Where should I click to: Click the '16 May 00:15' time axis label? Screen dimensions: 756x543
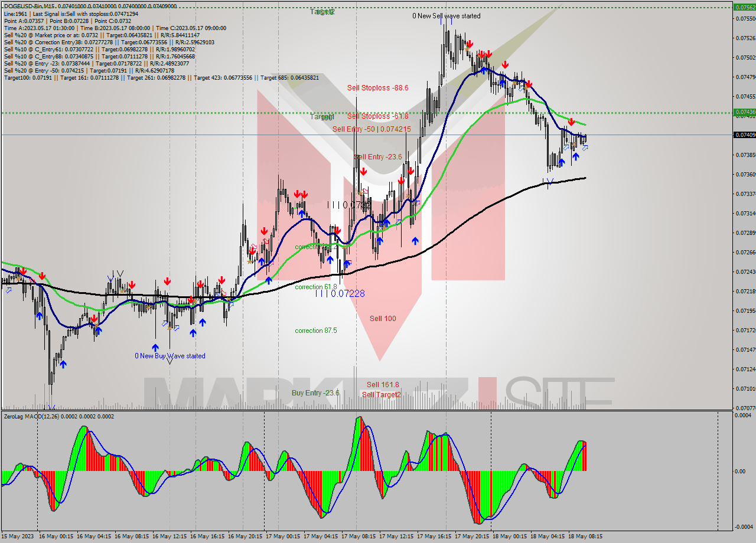click(56, 537)
